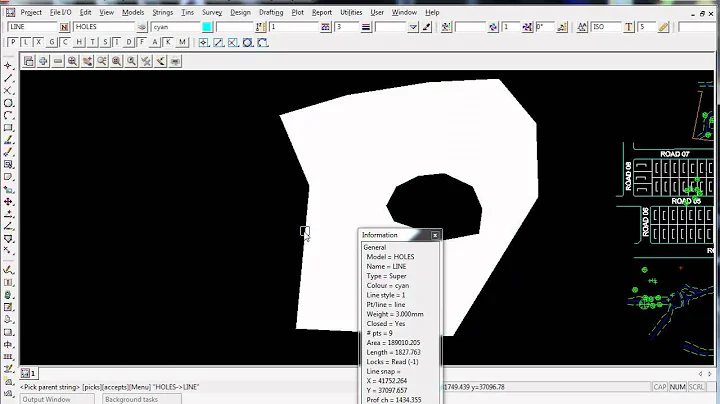This screenshot has width=720, height=404.
Task: Select the arc tool in left toolbar
Action: click(8, 115)
